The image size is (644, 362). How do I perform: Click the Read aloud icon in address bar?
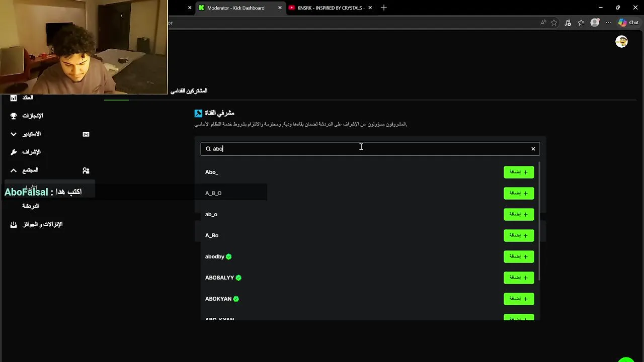[543, 23]
